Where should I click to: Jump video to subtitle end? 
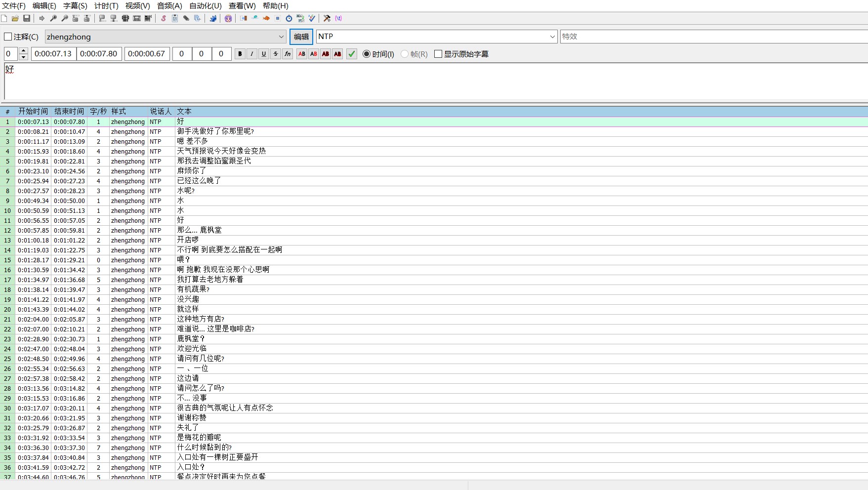[87, 18]
